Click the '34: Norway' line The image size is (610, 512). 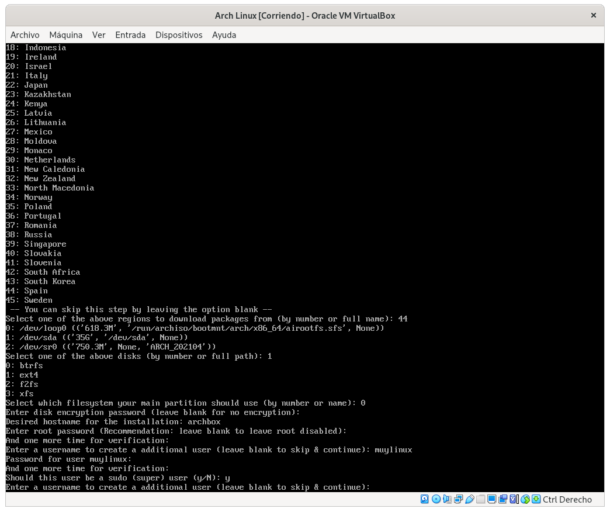pos(29,197)
